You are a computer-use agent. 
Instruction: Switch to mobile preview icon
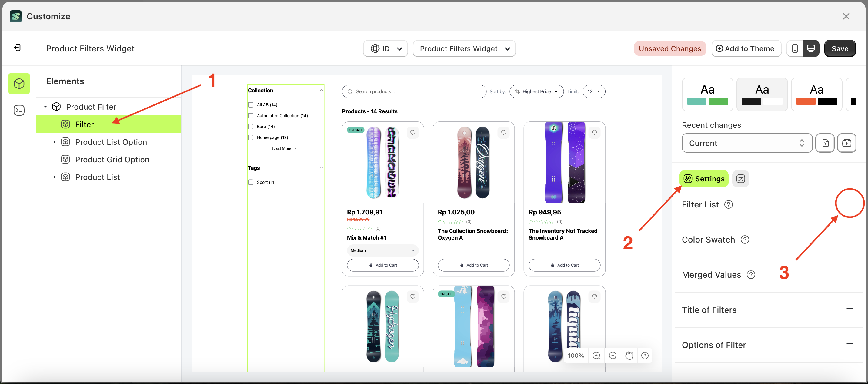click(x=795, y=48)
